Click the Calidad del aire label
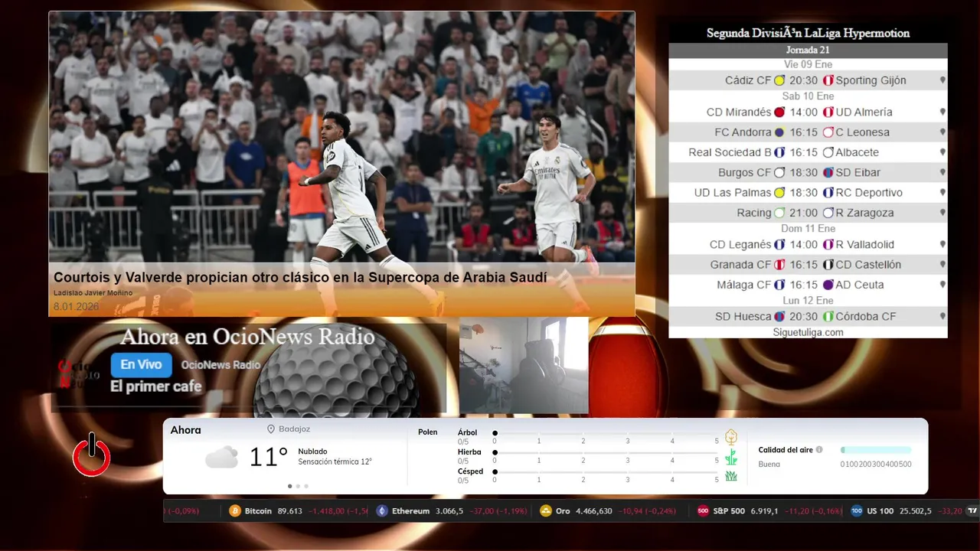This screenshot has height=551, width=980. click(786, 450)
